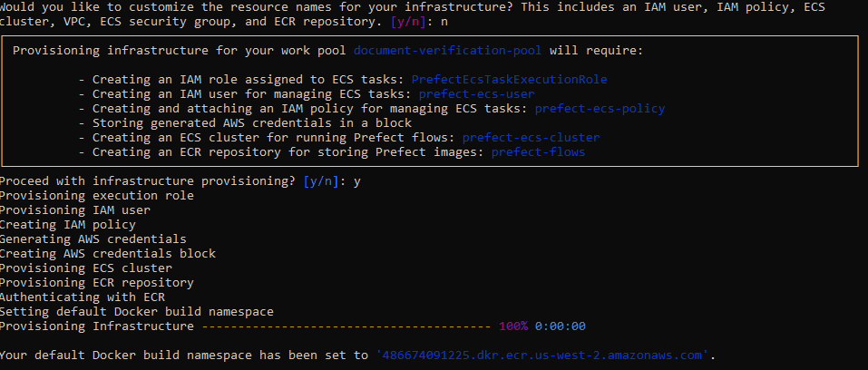Click the [y/n] after 'Proceed with infrastructure provisioning?'
The height and width of the screenshot is (370, 868).
coord(324,181)
